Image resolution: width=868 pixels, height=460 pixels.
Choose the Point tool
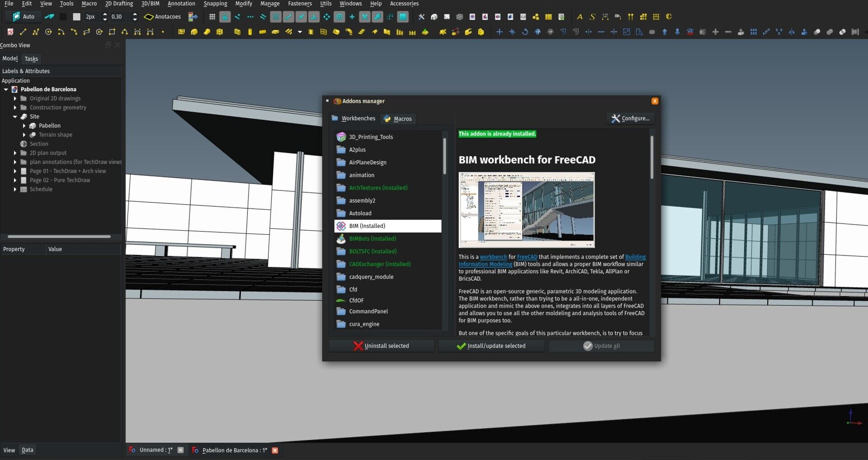click(163, 32)
